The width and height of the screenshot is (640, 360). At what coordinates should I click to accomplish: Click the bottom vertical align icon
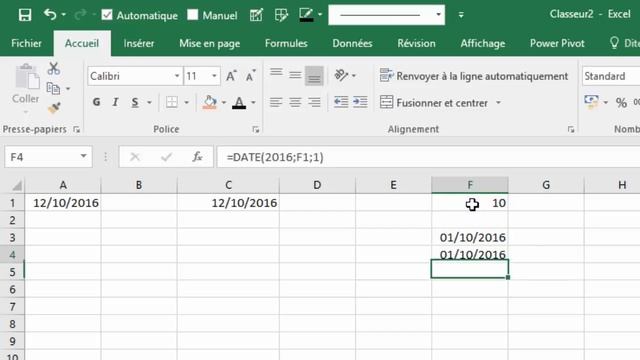314,76
